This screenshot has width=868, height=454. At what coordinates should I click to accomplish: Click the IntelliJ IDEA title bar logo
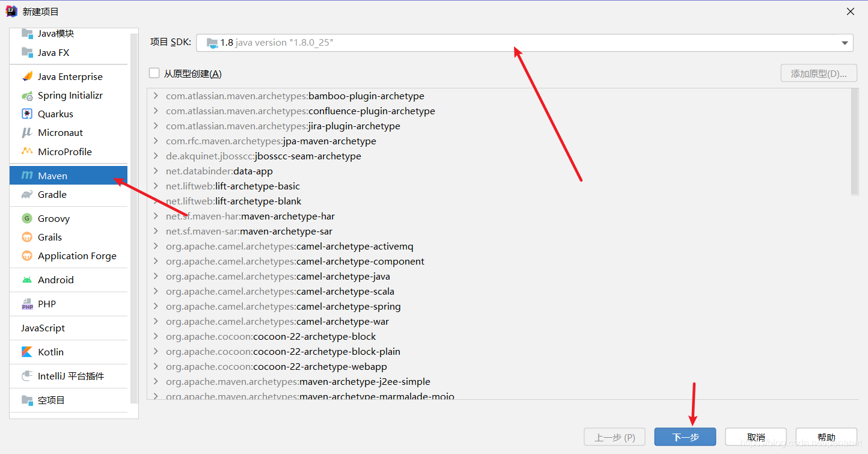pos(11,11)
